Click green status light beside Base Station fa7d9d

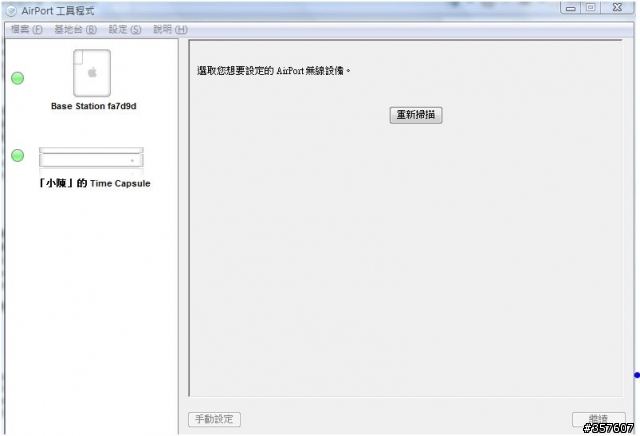coord(18,78)
